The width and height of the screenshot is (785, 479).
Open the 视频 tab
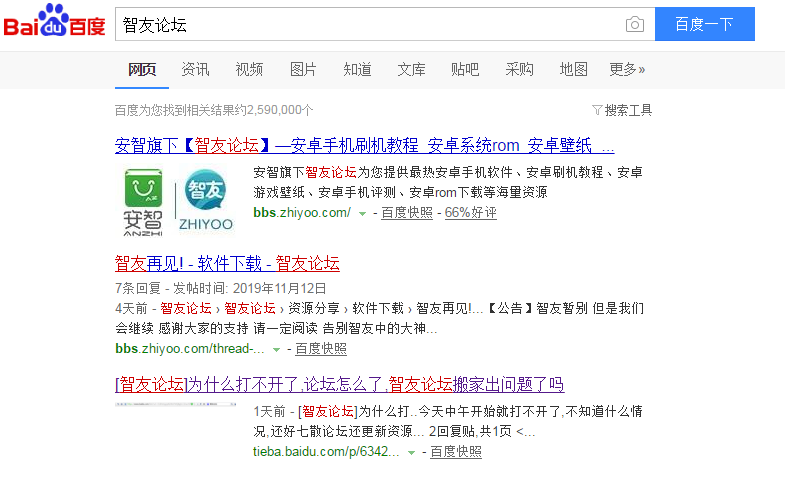[x=249, y=69]
